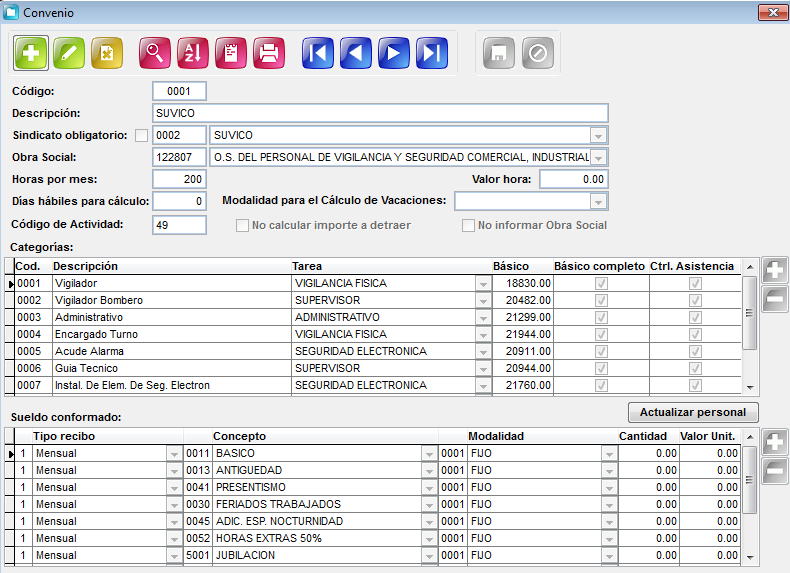Image resolution: width=790 pixels, height=573 pixels.
Task: Open Tarea dropdown for Vigilador Bombero row
Action: (x=483, y=301)
